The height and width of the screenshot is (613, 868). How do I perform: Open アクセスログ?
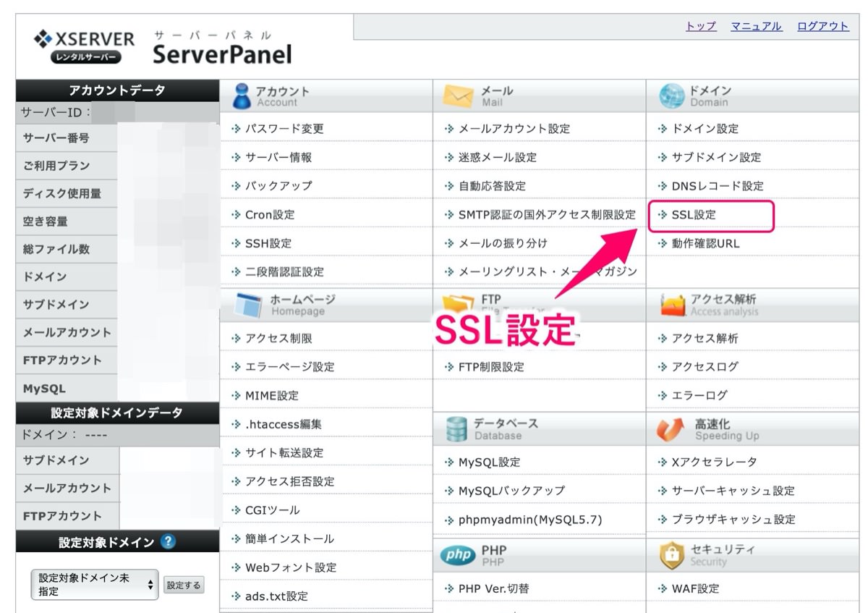pos(705,367)
